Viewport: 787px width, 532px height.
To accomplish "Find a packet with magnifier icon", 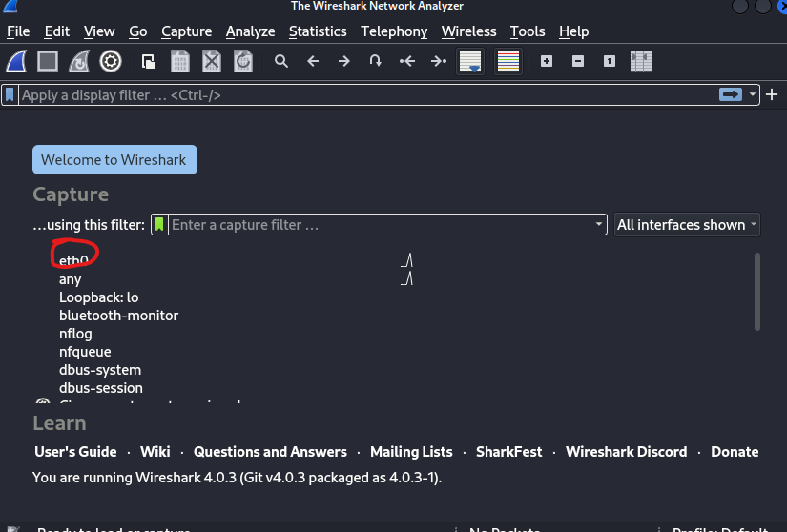I will (x=281, y=61).
